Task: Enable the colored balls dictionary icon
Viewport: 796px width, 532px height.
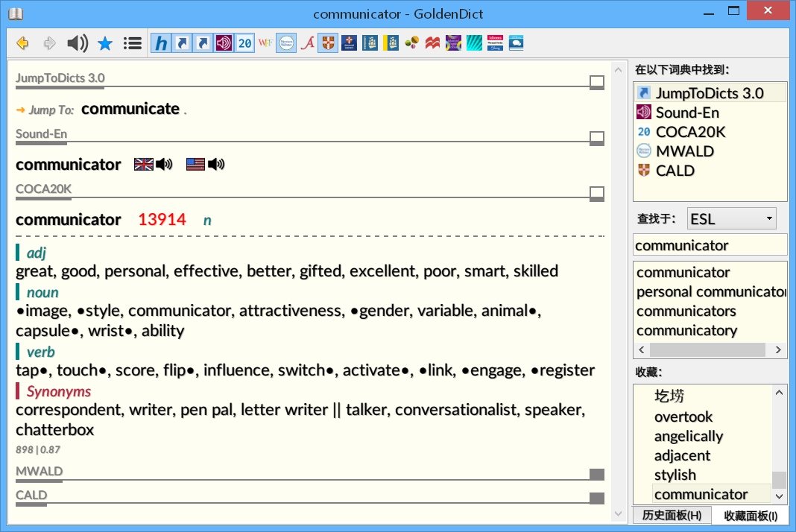Action: [x=411, y=43]
